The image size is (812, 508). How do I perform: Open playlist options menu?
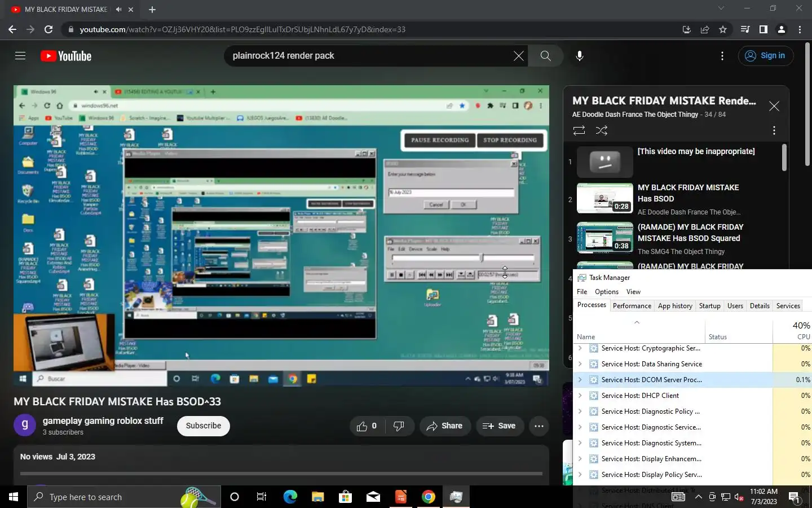(x=774, y=130)
